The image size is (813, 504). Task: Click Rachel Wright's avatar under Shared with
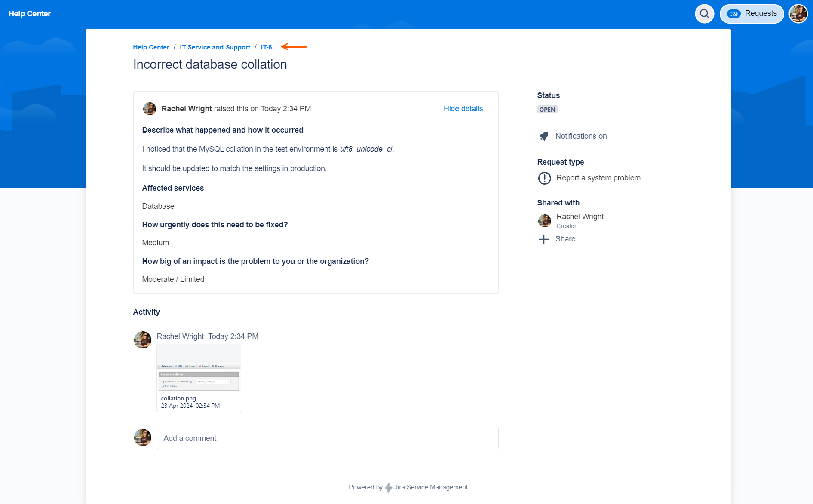545,220
